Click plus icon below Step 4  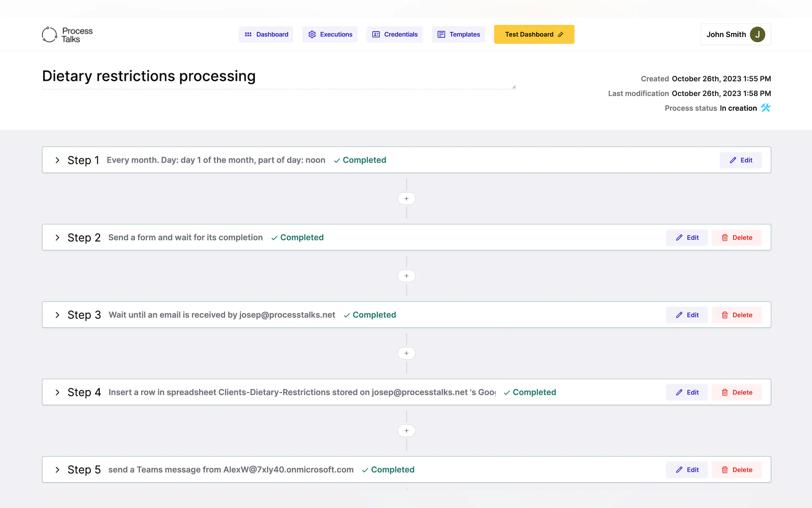[406, 431]
